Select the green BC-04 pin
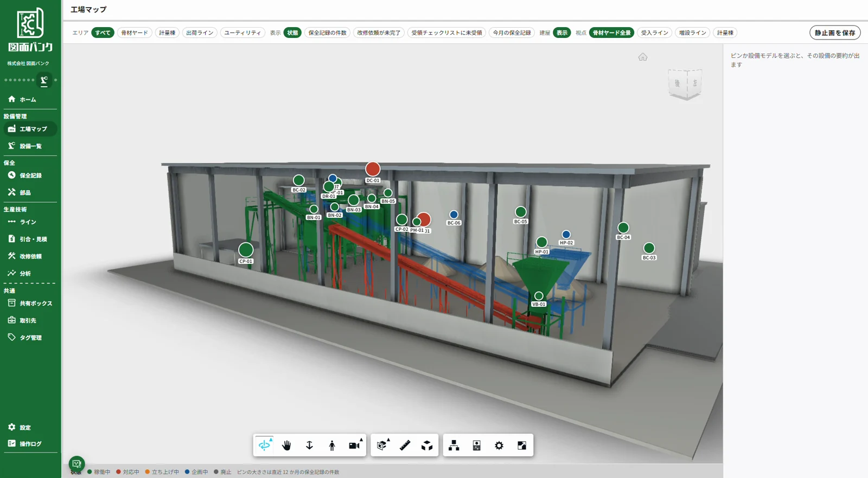 click(623, 228)
